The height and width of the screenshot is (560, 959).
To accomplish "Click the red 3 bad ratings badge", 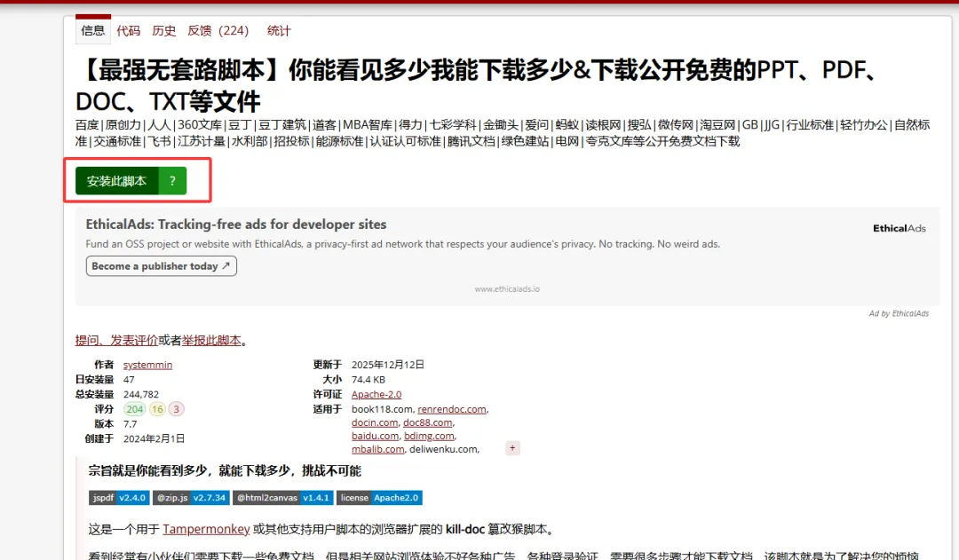I will tap(176, 409).
